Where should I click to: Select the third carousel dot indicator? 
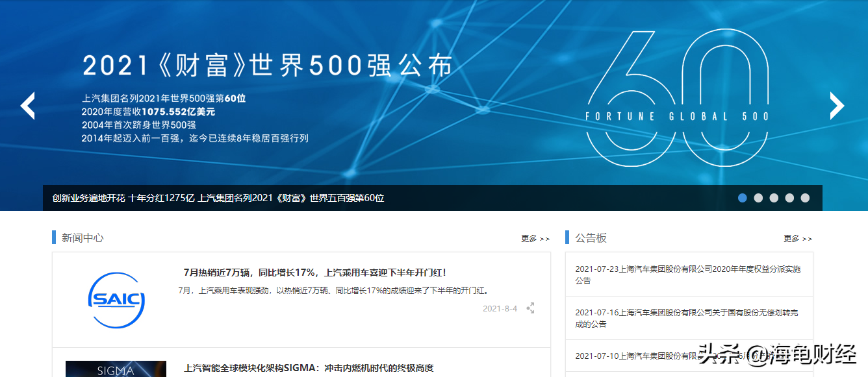tap(774, 198)
